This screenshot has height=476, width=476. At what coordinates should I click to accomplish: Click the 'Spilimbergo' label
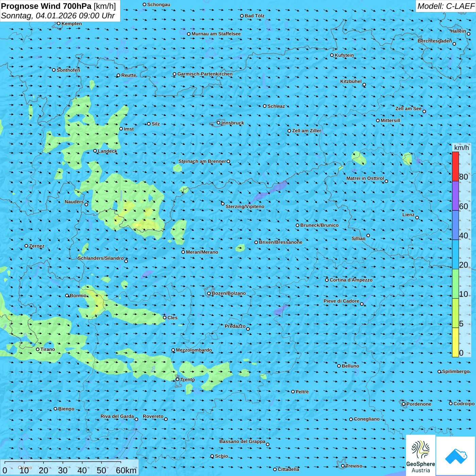click(456, 371)
